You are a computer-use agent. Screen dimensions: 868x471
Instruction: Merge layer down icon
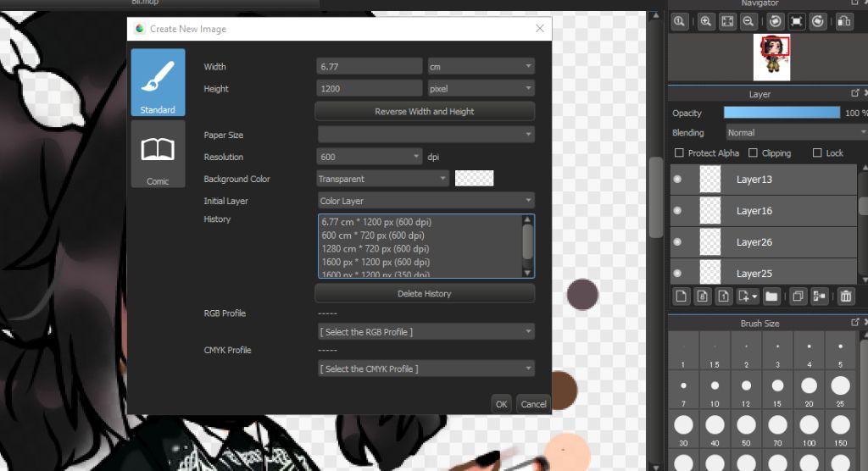[819, 296]
